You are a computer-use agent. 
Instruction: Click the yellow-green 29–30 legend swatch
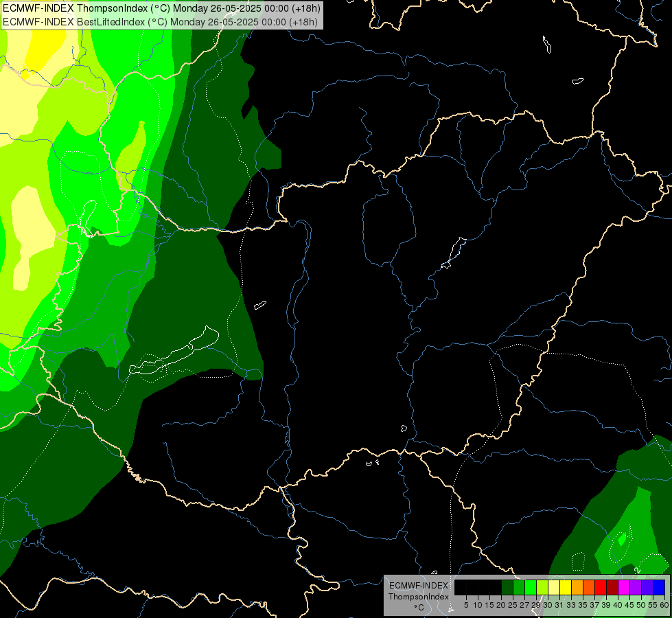542,587
